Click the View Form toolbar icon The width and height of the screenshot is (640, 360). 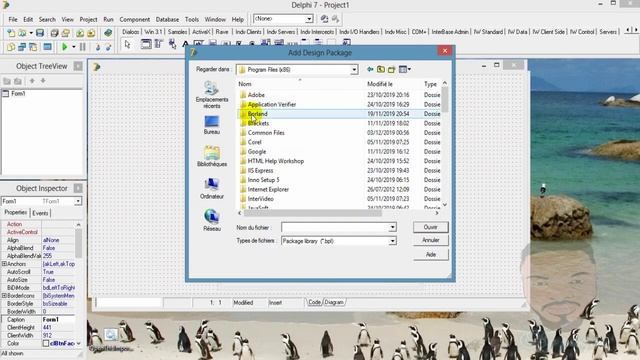pos(22,47)
